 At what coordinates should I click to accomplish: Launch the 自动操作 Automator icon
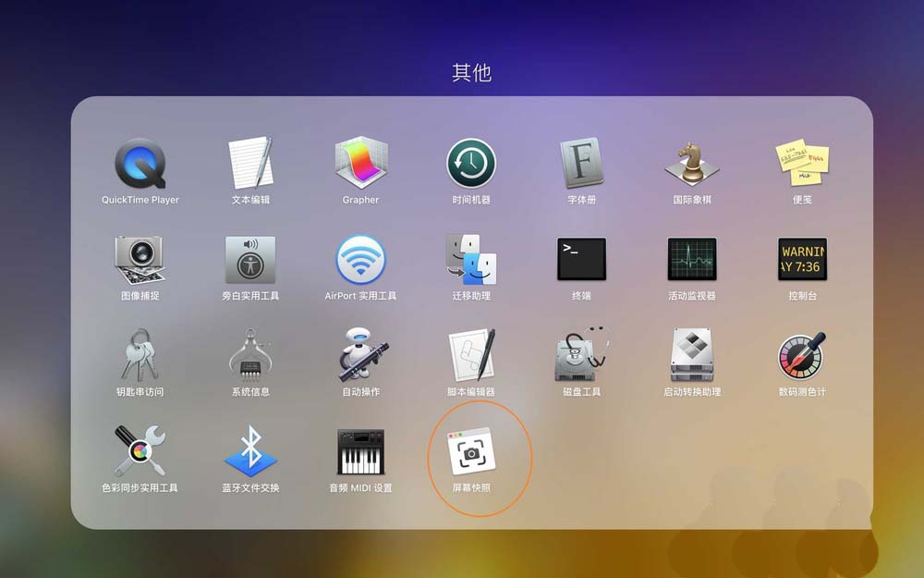coord(363,355)
